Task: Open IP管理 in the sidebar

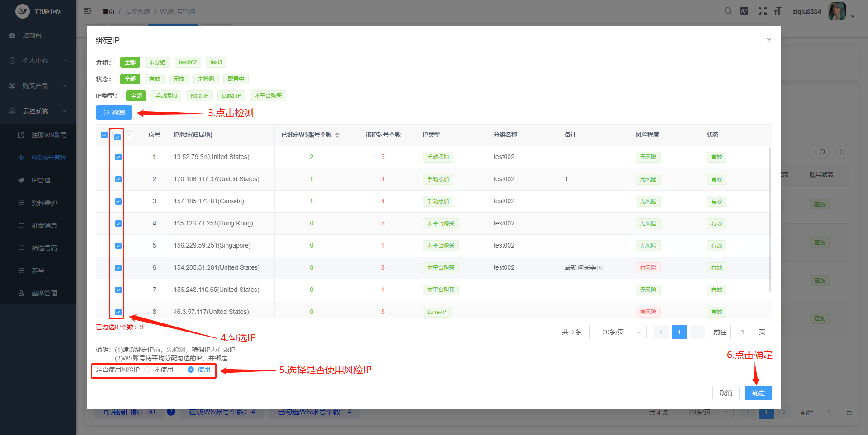Action: [x=41, y=180]
